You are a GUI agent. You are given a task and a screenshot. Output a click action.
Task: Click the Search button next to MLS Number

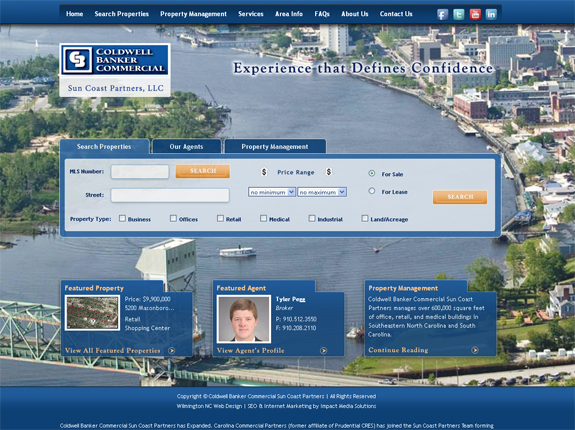[203, 171]
